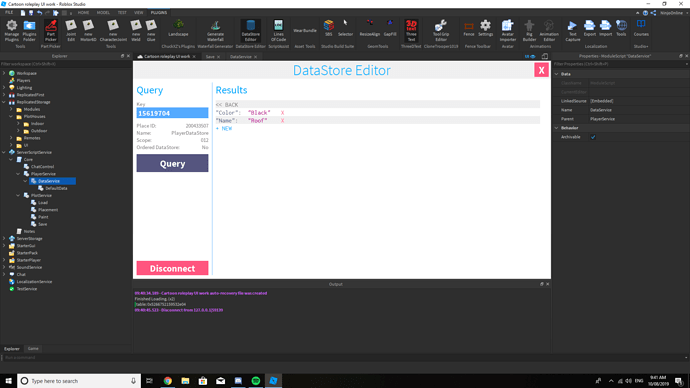
Task: Launch Generate Waterfall plugin
Action: [215, 30]
